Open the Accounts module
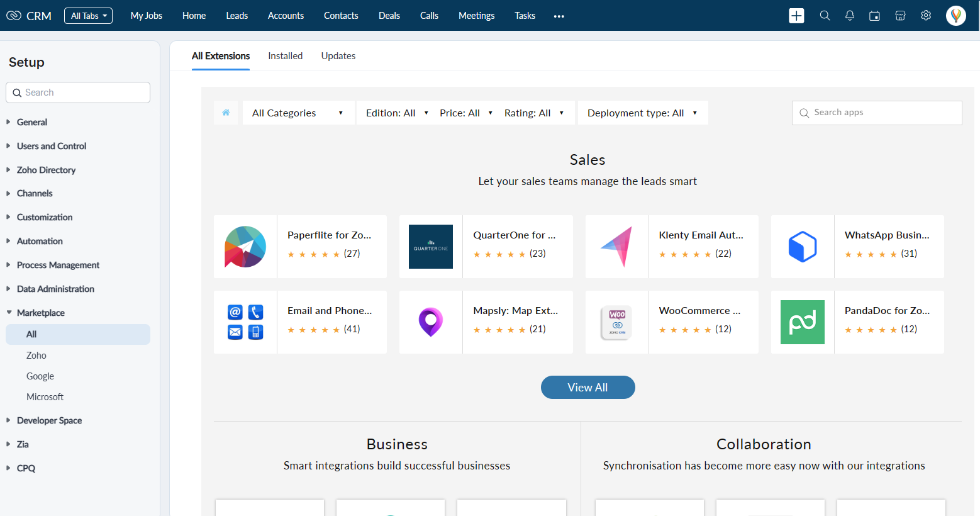Image resolution: width=980 pixels, height=516 pixels. coord(286,16)
